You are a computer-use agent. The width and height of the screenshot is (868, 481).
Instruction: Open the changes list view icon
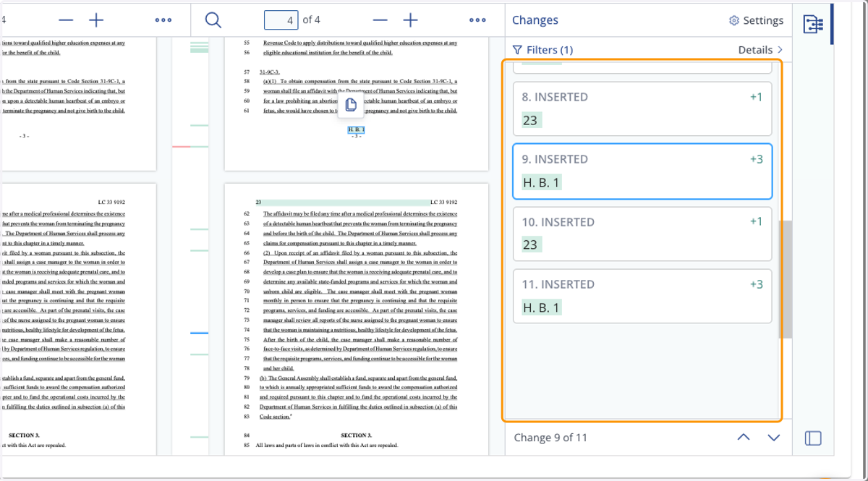point(813,24)
